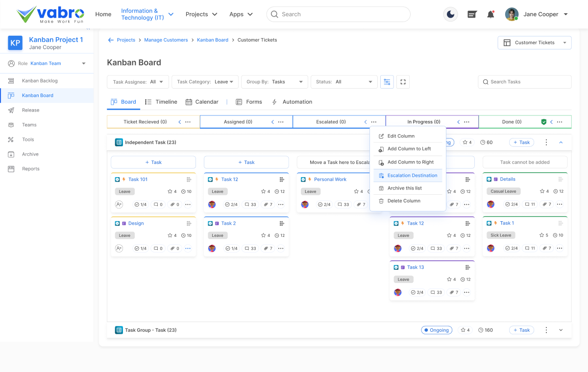Image resolution: width=588 pixels, height=372 pixels.
Task: Open Release in the sidebar
Action: [30, 110]
